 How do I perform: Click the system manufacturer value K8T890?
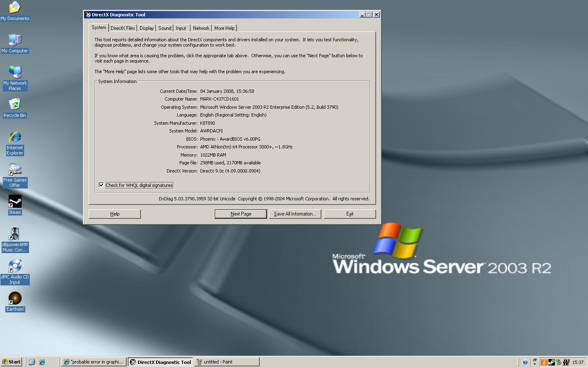point(207,123)
